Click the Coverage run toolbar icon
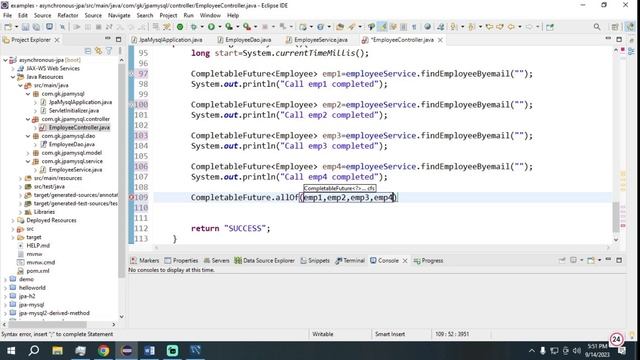Viewport: 640px width, 360px height. [229, 27]
